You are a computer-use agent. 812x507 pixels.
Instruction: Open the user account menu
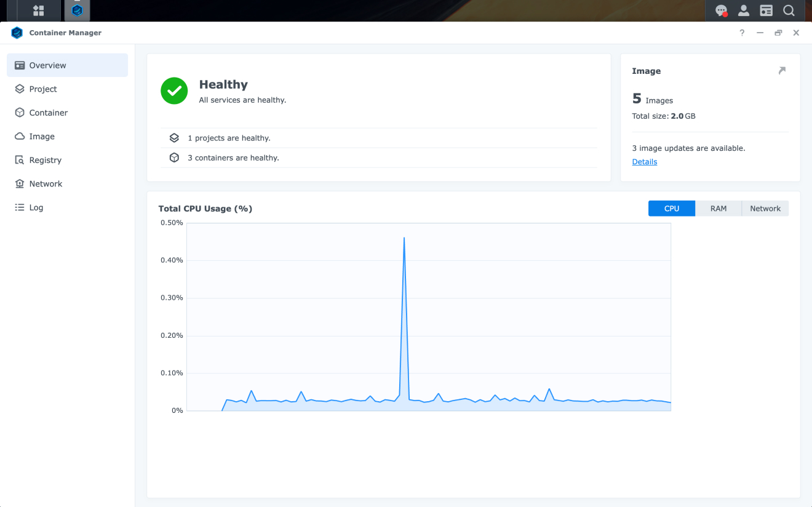tap(744, 10)
